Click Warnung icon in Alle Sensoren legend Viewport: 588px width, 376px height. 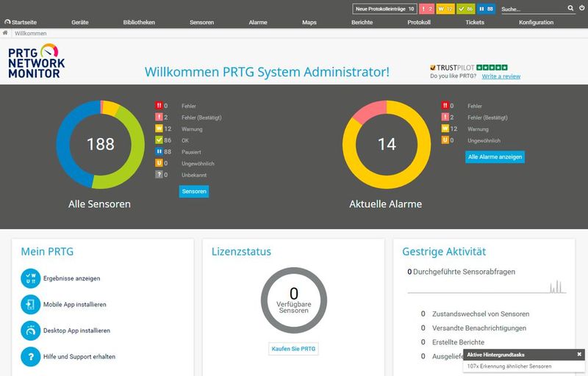159,129
